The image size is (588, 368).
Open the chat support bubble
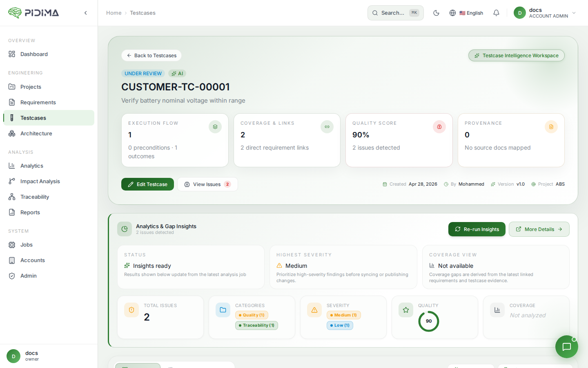point(567,347)
